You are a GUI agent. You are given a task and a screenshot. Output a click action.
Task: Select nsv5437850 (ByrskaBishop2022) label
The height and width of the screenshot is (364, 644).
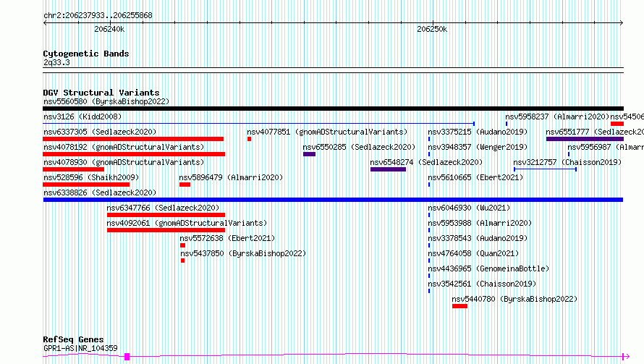tap(244, 253)
